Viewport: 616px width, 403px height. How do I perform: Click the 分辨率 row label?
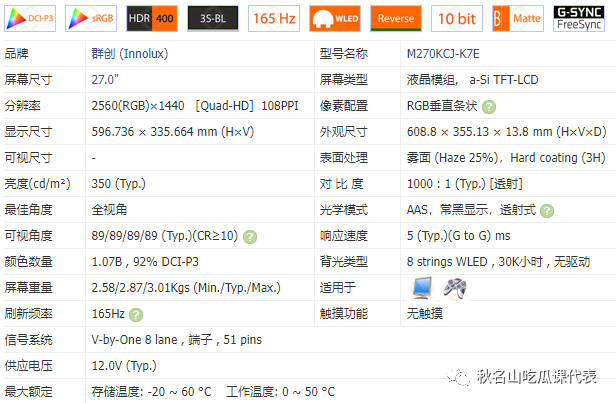tap(22, 106)
